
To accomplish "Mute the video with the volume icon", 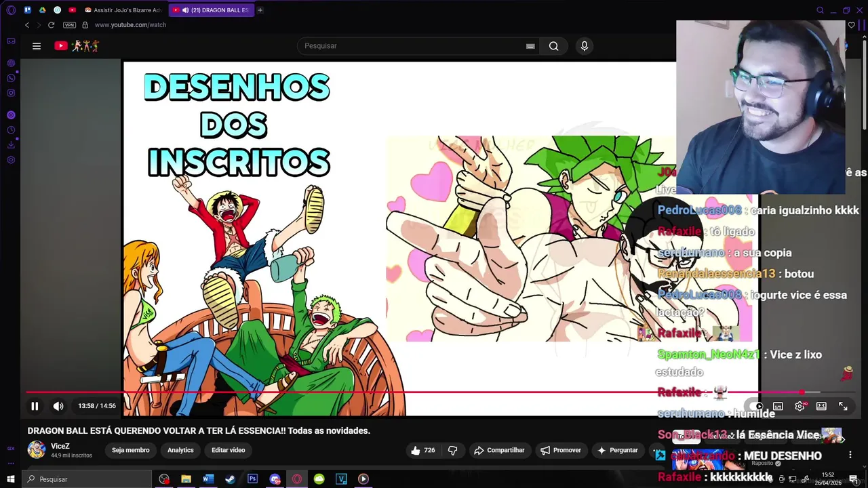I will click(58, 406).
